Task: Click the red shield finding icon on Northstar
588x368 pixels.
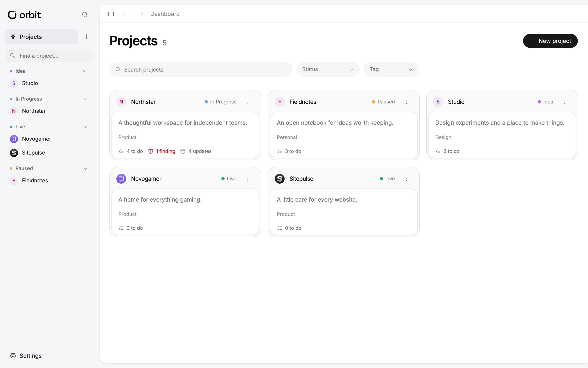Action: click(151, 151)
